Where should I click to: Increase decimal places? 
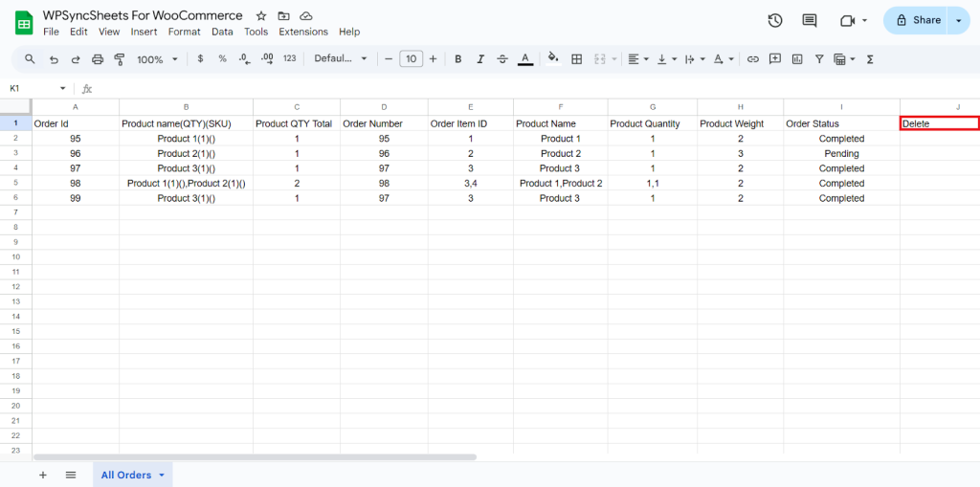[267, 58]
